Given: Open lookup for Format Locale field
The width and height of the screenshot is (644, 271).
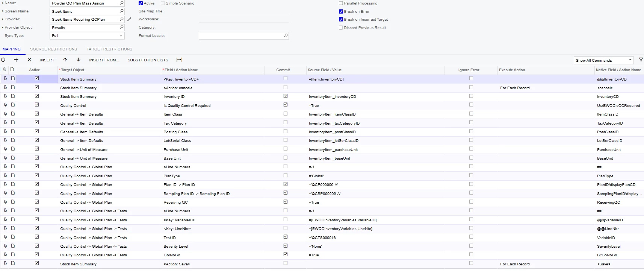Looking at the screenshot, I should click(x=286, y=36).
